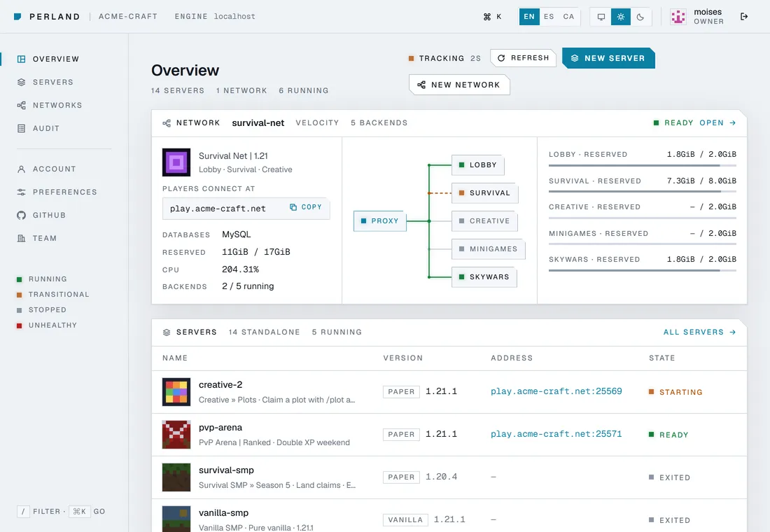Click the VERSION column header
This screenshot has height=532, width=770.
click(x=402, y=358)
